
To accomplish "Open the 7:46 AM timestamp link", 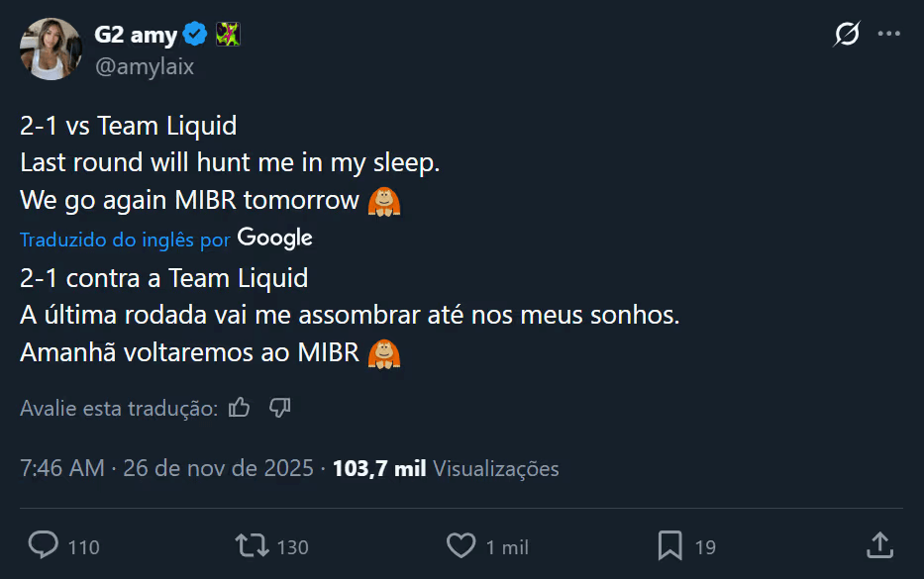I will (61, 468).
